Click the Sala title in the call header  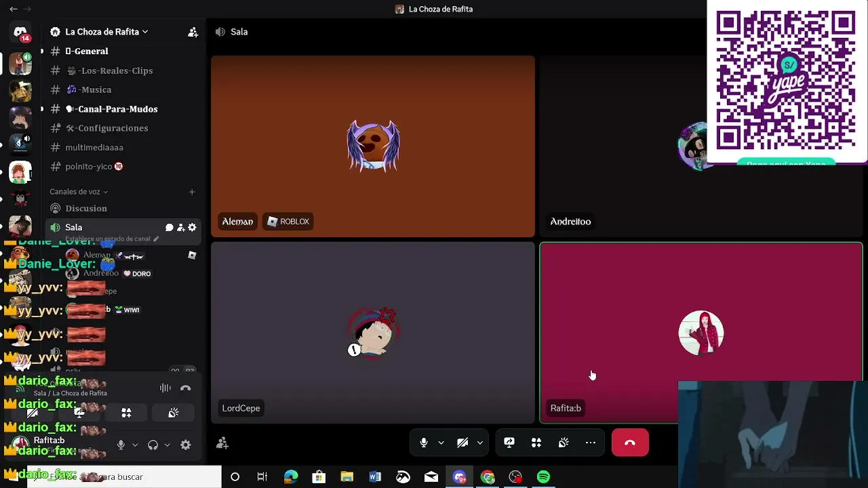pos(239,32)
